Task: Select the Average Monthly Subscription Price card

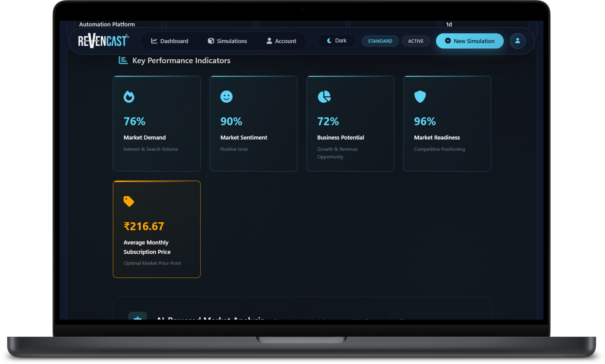Action: (156, 229)
